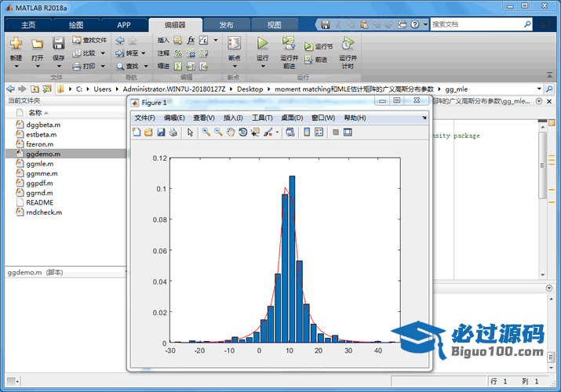Screen dimensions: 561x392
Task: Click the search documentation (搜索文档) field
Action: pyautogui.click(x=481, y=24)
